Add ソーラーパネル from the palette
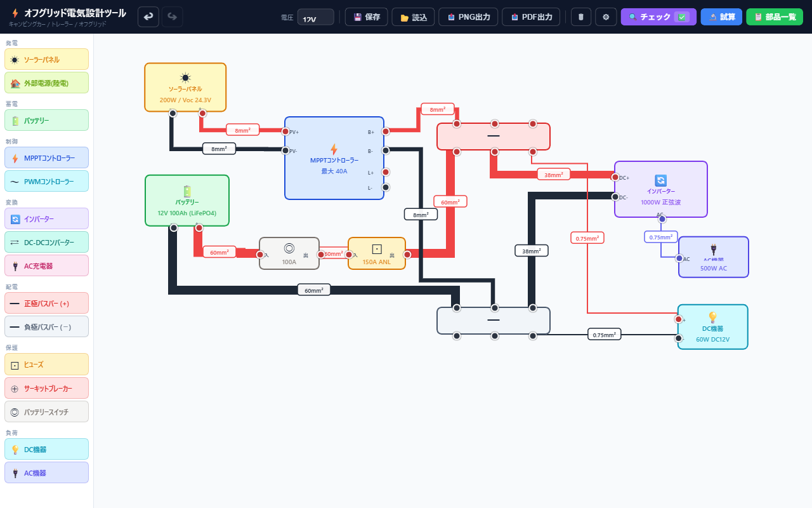Image resolution: width=812 pixels, height=508 pixels. 46,59
